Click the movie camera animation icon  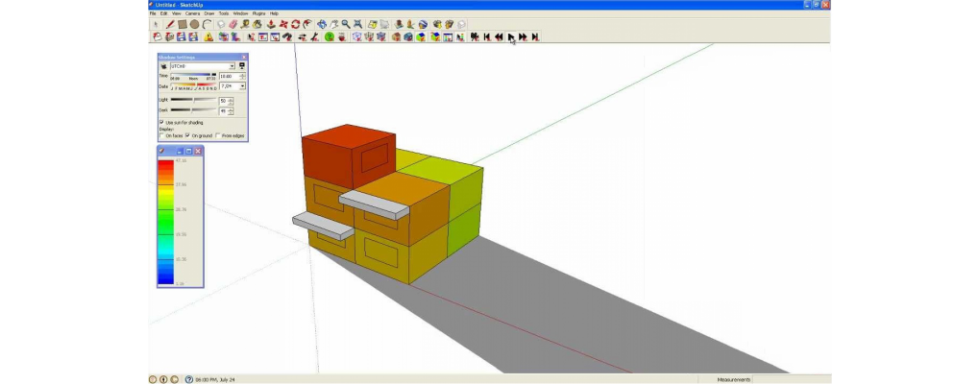(474, 36)
